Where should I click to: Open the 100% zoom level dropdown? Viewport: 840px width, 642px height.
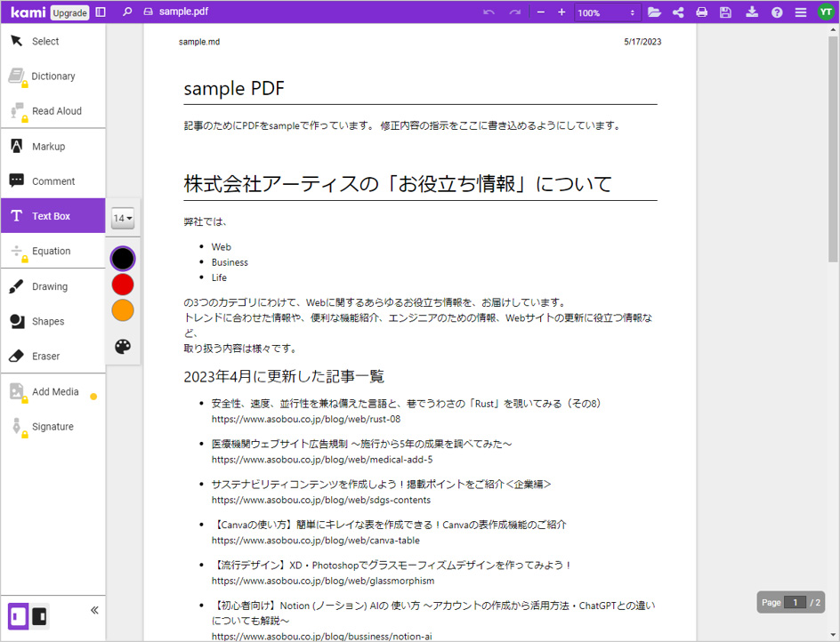(607, 12)
